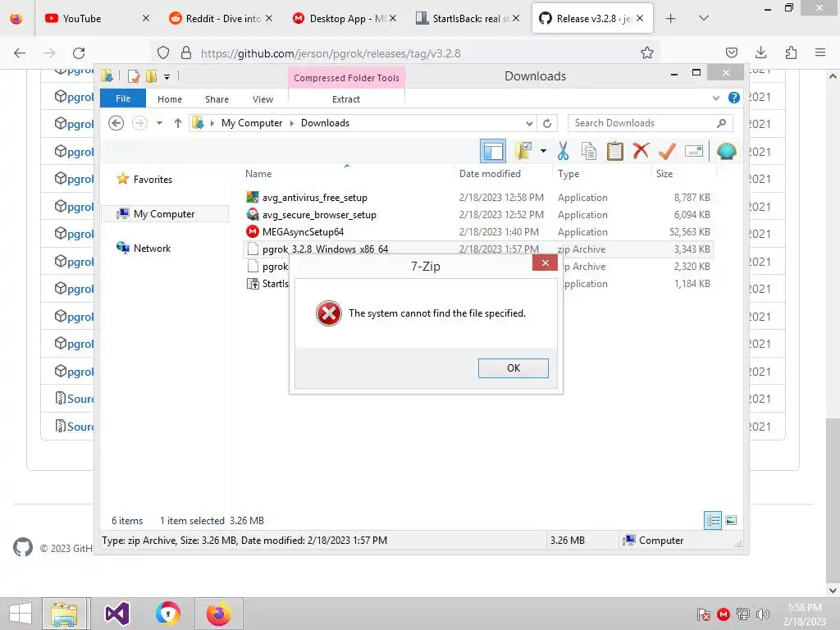Viewport: 840px width, 630px height.
Task: Click MEGA tray icon in taskbar
Action: pos(723,614)
